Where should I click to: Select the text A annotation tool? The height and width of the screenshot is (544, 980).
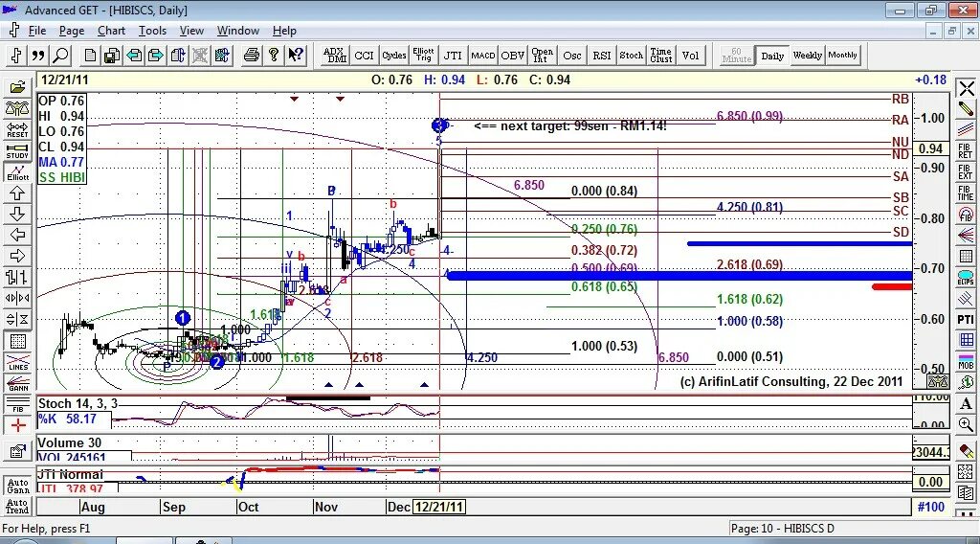click(x=966, y=404)
